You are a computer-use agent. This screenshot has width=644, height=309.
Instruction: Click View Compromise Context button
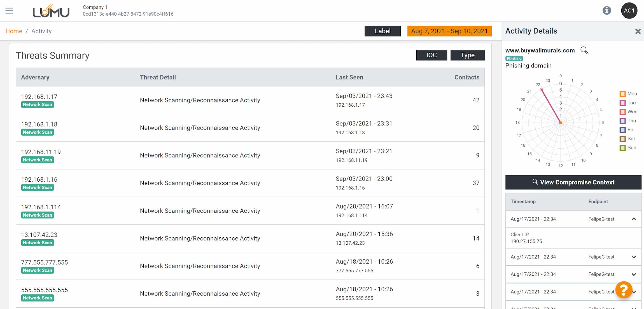(x=573, y=182)
